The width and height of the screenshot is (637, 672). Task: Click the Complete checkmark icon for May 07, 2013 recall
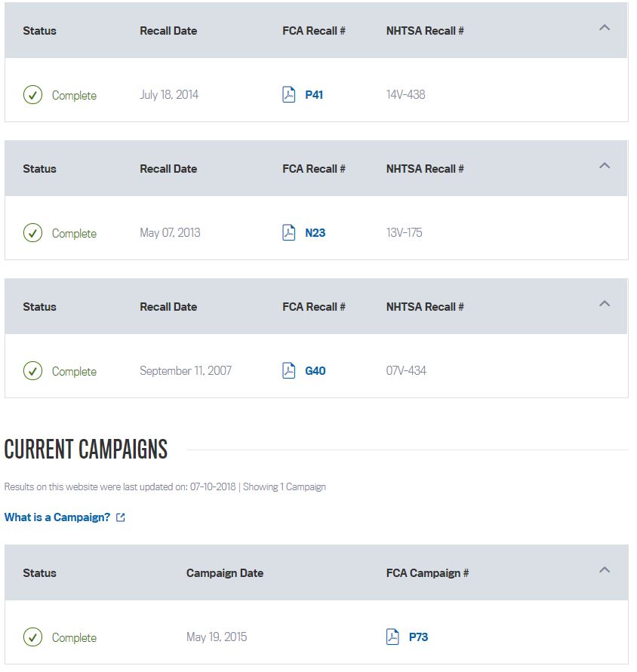32,233
